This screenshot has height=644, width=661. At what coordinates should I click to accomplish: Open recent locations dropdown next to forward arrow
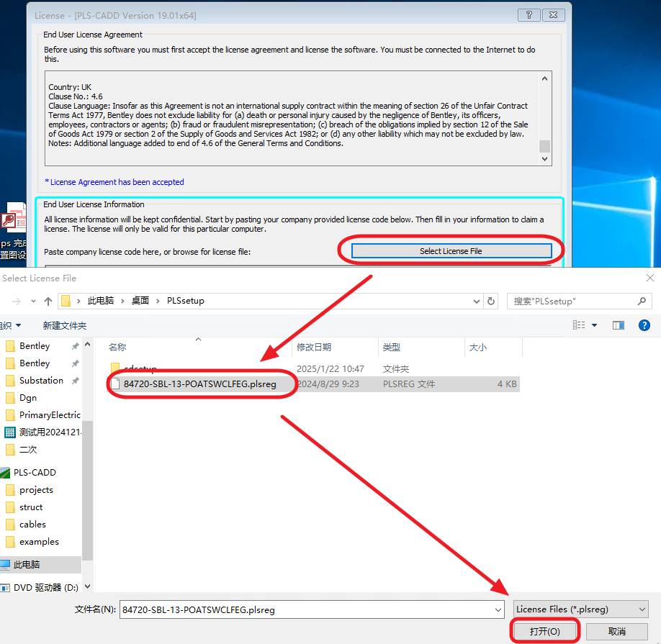tap(33, 301)
